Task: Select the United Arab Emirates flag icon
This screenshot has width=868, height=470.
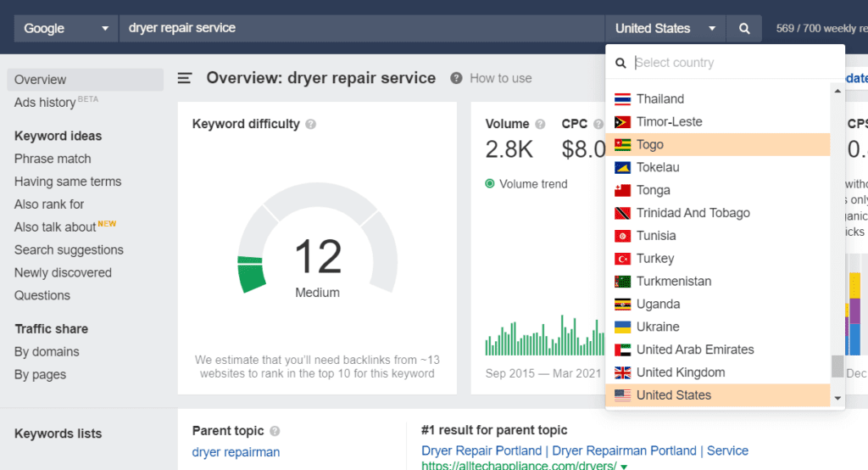Action: 622,350
